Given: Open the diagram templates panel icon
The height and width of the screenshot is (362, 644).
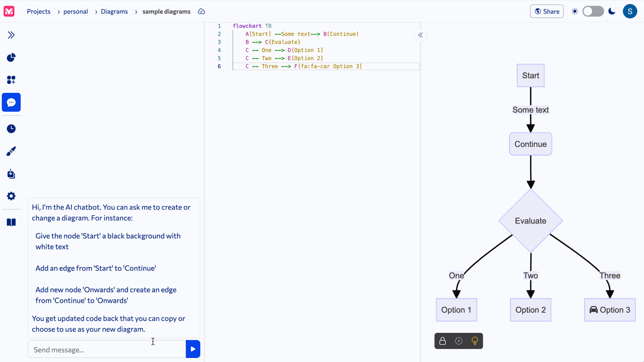Looking at the screenshot, I should click(x=11, y=79).
